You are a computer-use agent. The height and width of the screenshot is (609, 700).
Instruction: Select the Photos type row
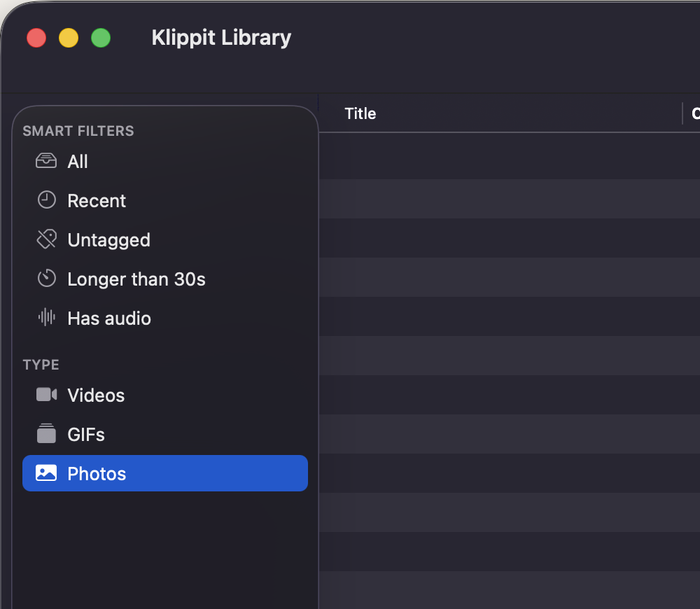coord(165,473)
